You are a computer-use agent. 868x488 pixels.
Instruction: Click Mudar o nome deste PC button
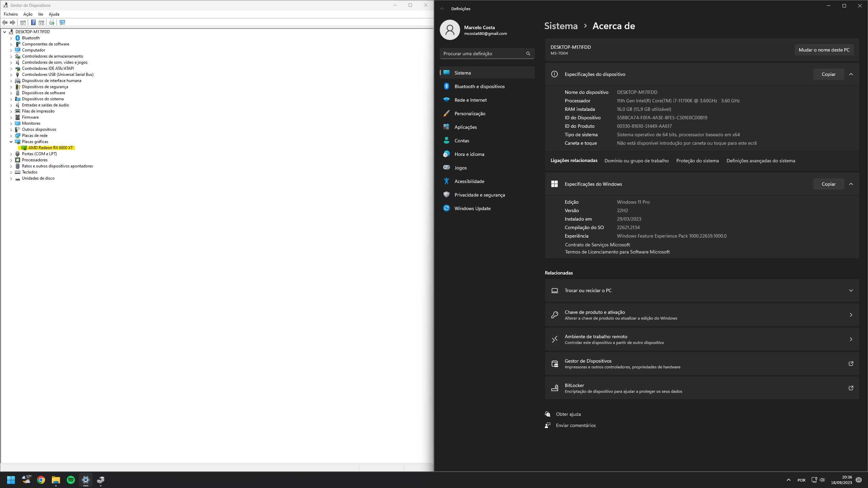point(824,50)
